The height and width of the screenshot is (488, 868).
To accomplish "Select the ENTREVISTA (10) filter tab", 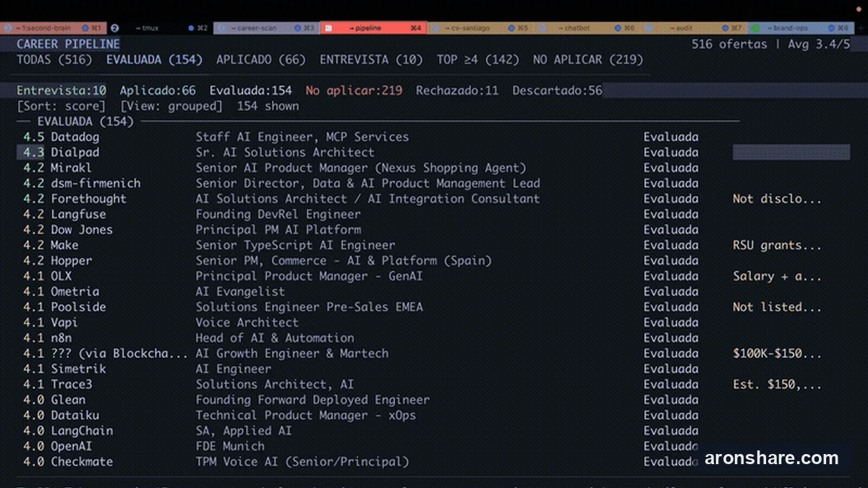I will (371, 60).
